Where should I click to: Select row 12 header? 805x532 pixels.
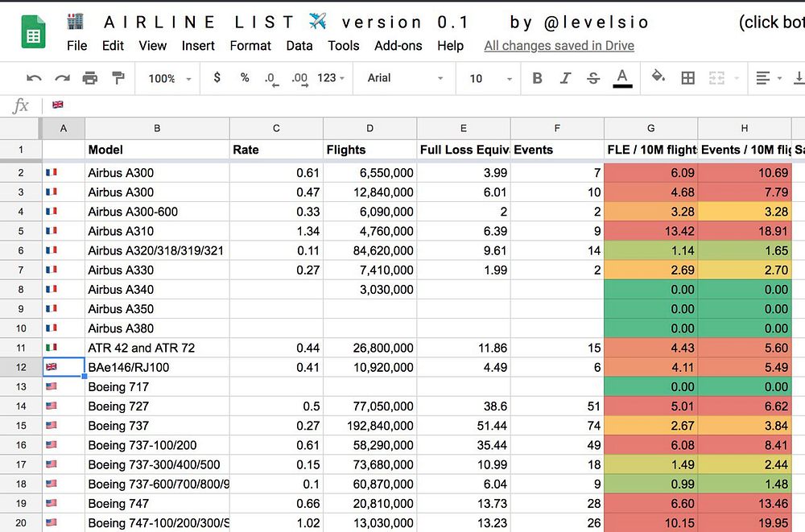[x=21, y=367]
